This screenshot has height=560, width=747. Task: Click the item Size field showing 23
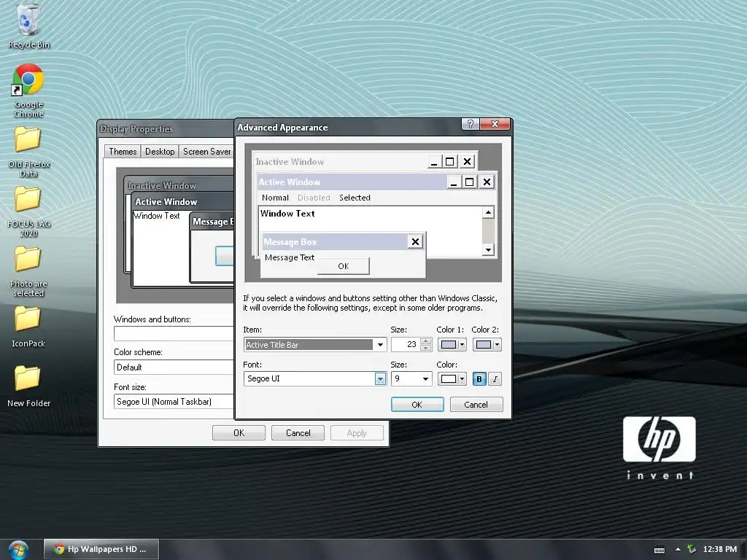[406, 344]
